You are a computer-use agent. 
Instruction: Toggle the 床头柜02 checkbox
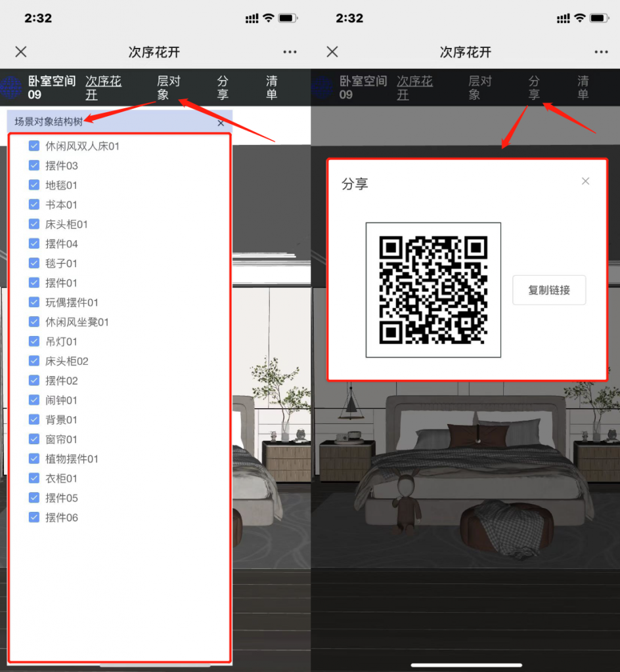(x=34, y=361)
